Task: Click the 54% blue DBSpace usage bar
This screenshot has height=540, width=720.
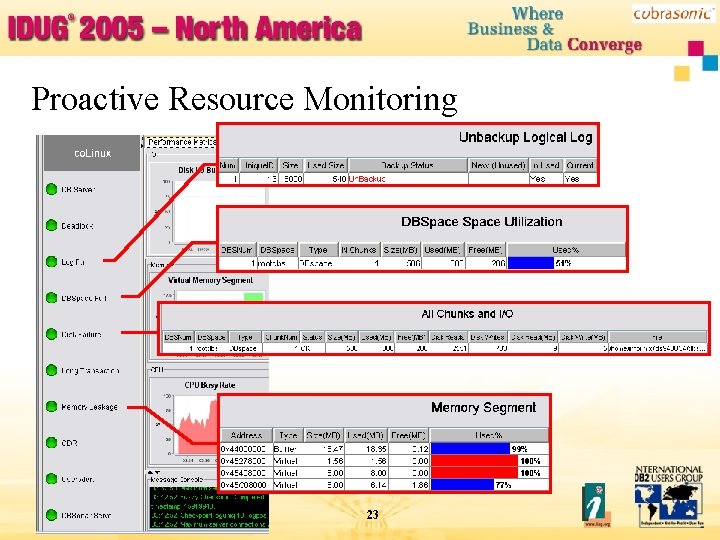Action: (531, 263)
